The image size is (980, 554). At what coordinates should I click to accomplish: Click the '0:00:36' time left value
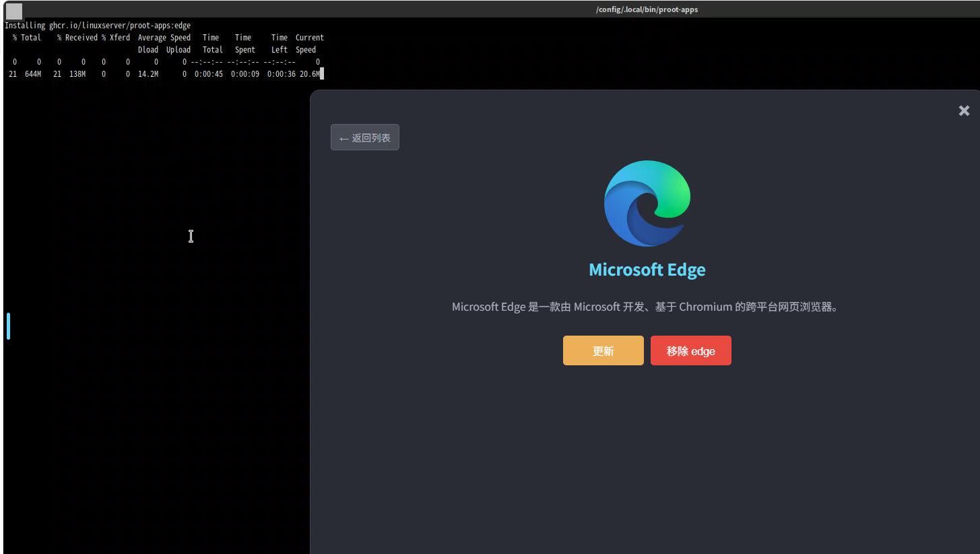(x=282, y=74)
